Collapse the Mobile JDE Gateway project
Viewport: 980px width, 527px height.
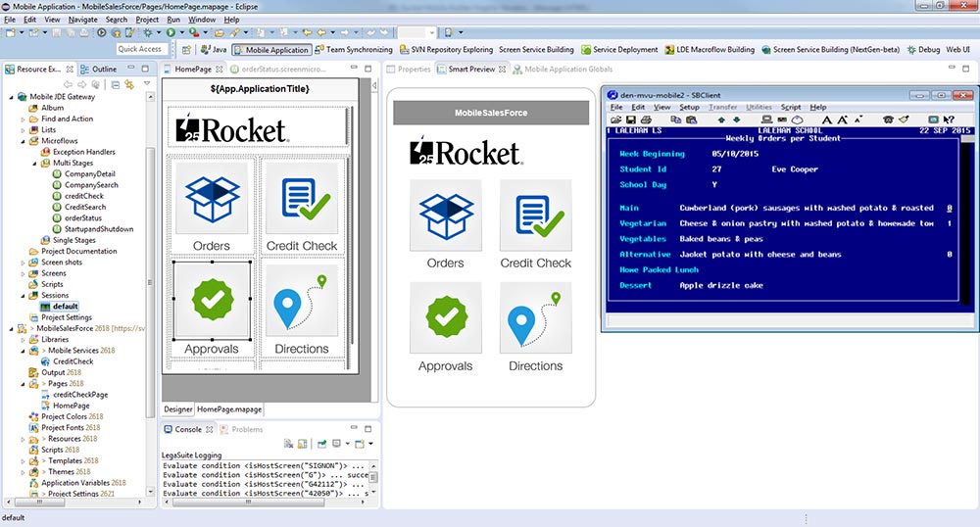point(11,97)
